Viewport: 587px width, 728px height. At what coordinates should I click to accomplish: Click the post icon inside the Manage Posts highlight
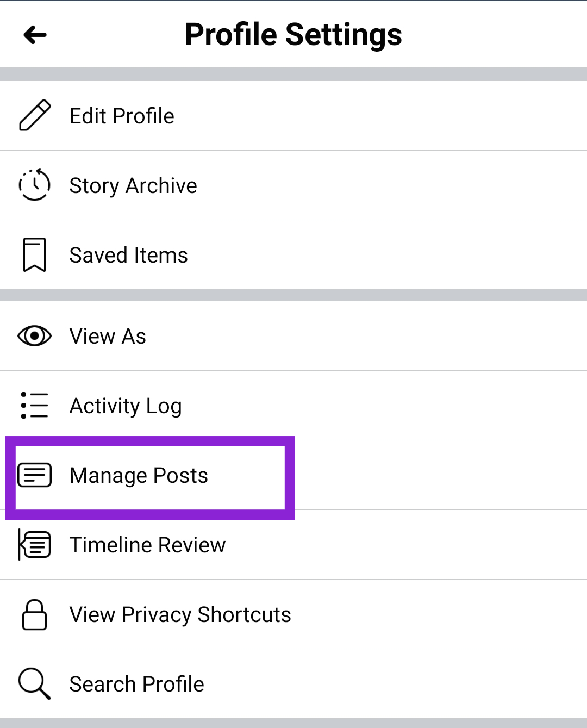pyautogui.click(x=35, y=475)
